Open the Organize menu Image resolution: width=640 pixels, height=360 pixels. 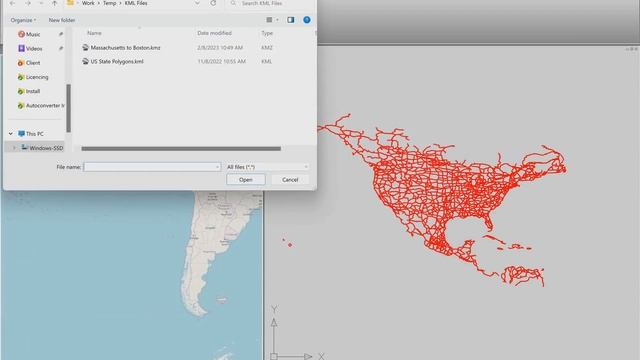point(23,20)
